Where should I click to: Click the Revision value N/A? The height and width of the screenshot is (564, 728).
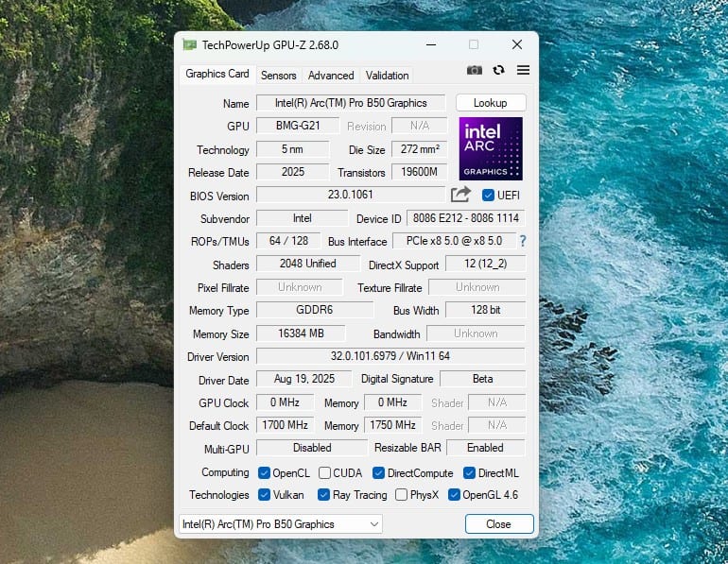pos(419,126)
